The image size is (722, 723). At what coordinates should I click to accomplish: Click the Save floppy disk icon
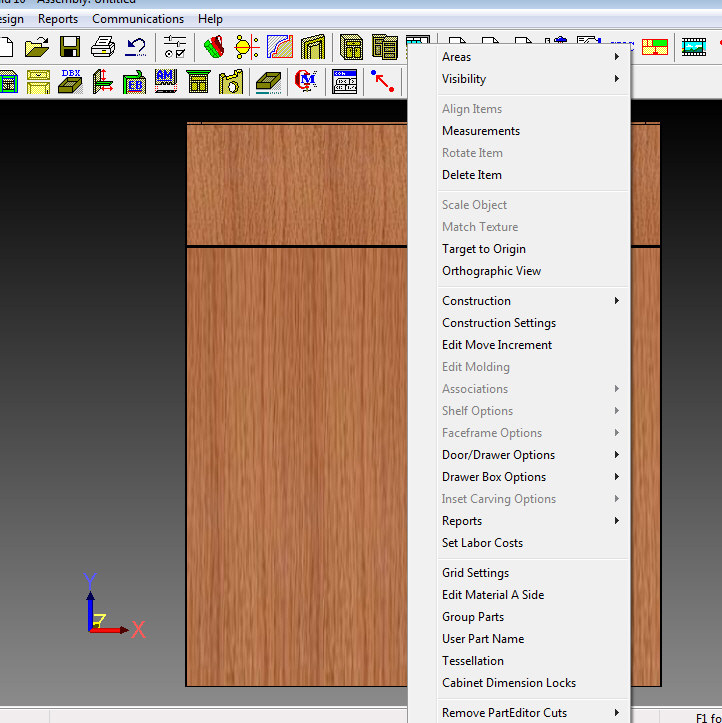pos(70,47)
